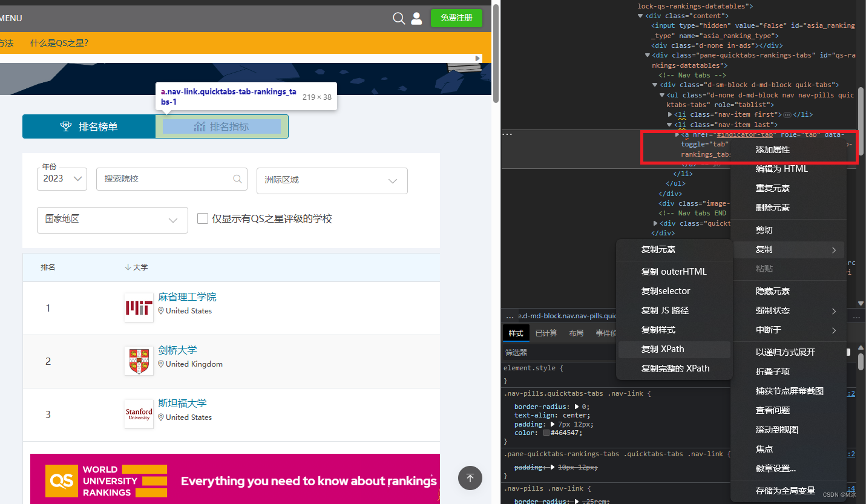Open 什么是QS之星? link
The image size is (866, 504).
click(x=59, y=43)
